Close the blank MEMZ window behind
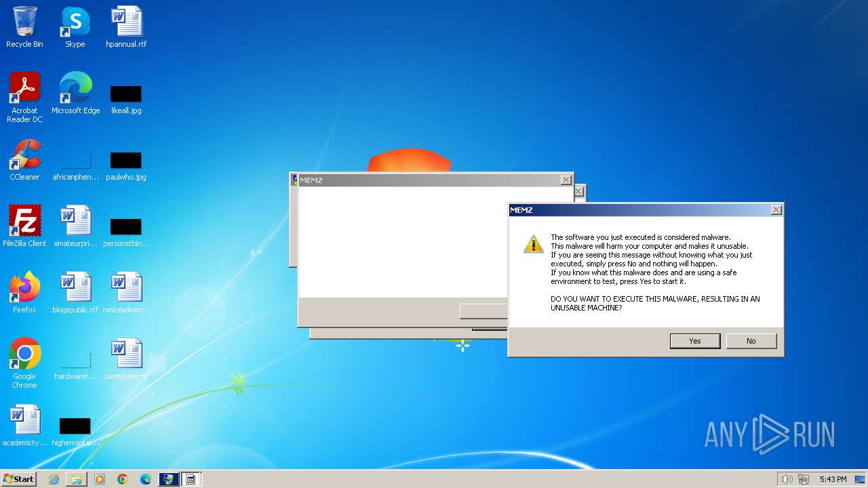Viewport: 868px width, 488px height. 566,180
